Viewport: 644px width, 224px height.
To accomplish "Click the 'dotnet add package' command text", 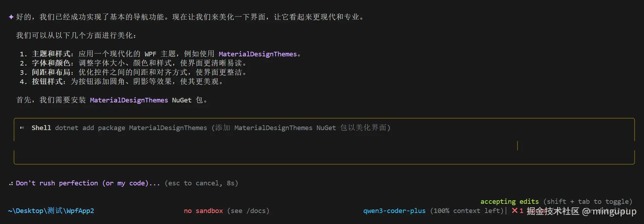I will (90, 128).
